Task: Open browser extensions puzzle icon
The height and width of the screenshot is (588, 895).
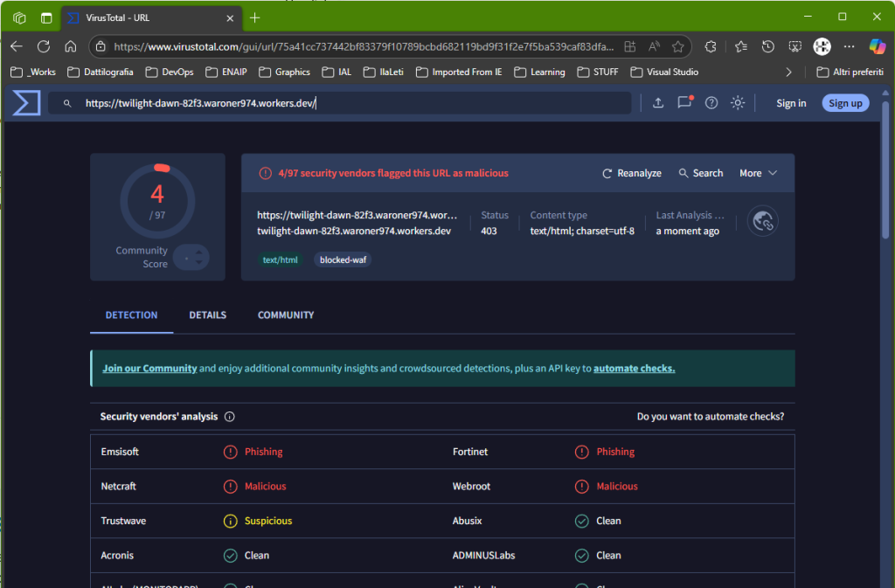Action: click(x=711, y=47)
